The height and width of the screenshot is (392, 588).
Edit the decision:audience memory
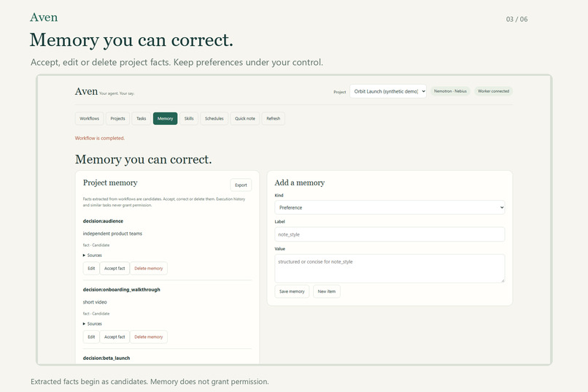(x=91, y=269)
